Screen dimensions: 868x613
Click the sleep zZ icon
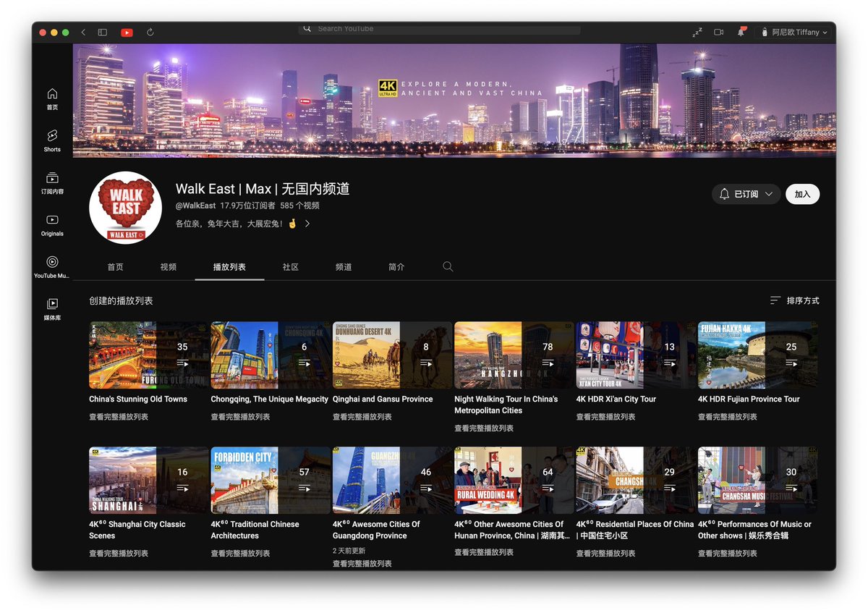(697, 33)
